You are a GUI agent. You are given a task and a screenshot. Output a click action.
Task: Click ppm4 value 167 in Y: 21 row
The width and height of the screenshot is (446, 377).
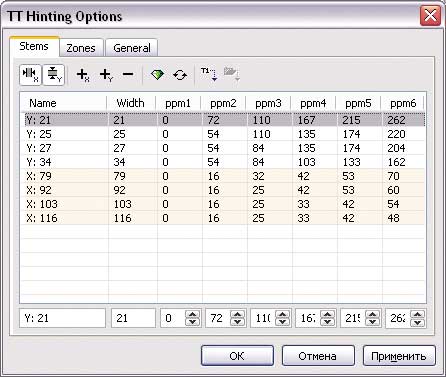click(x=306, y=120)
